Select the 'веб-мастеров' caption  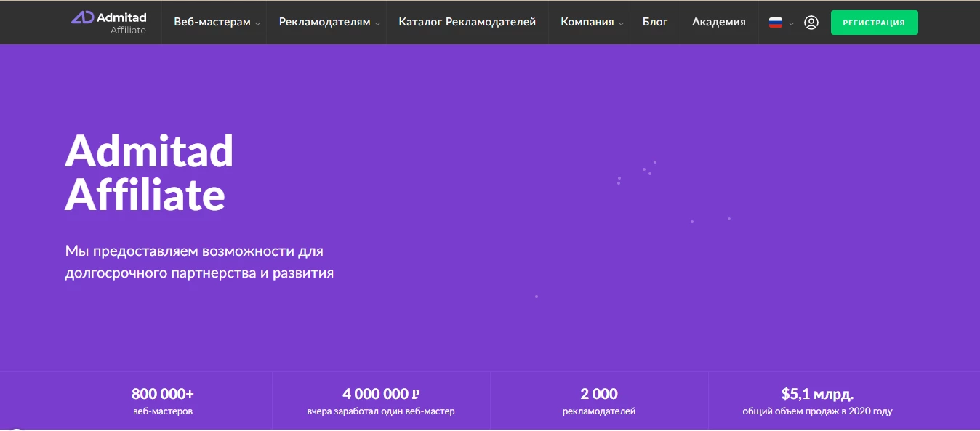point(163,411)
